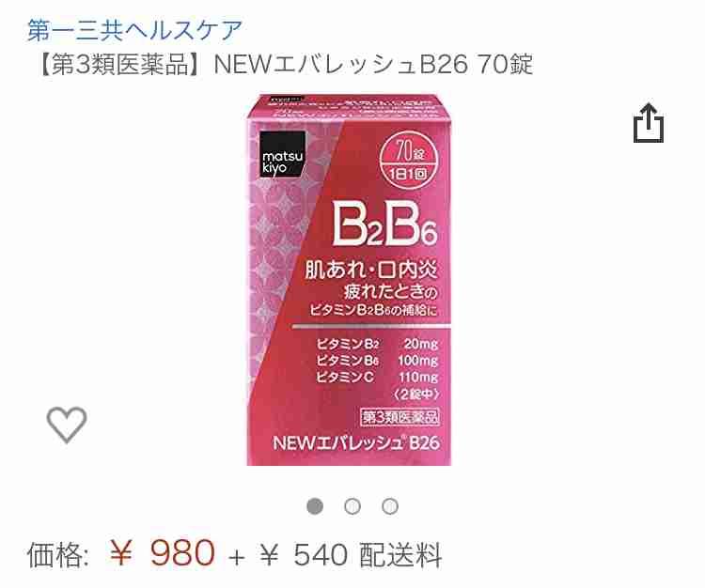
Task: Tap the large B2B6 lettering on box
Action: [384, 224]
